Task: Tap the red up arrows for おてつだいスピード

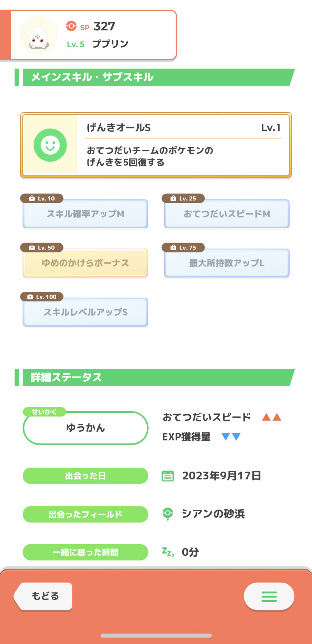Action: [271, 417]
